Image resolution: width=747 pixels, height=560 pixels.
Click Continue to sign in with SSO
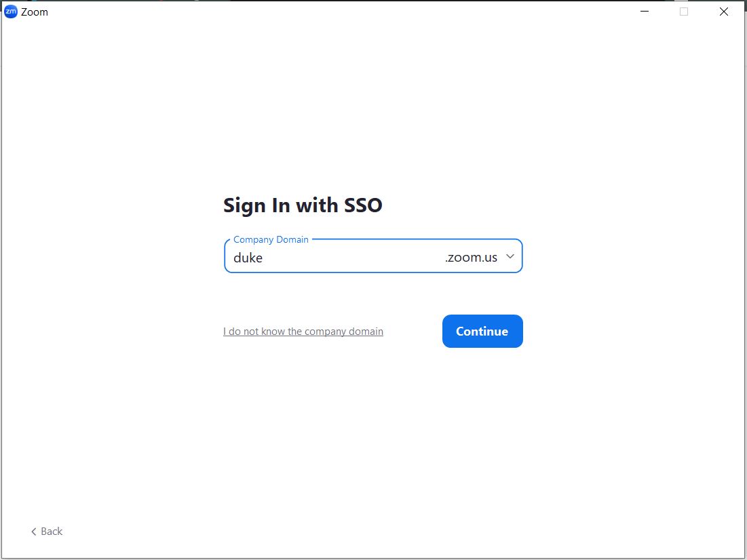tap(482, 331)
